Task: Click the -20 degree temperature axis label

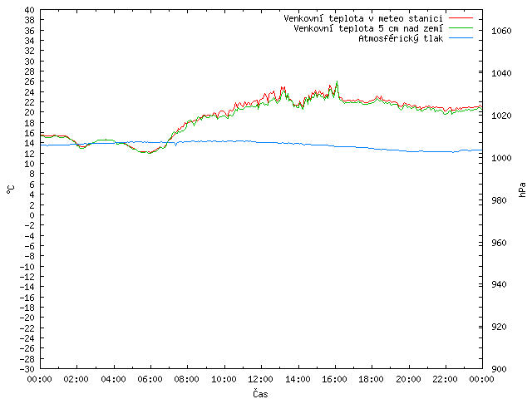Action: pos(27,318)
